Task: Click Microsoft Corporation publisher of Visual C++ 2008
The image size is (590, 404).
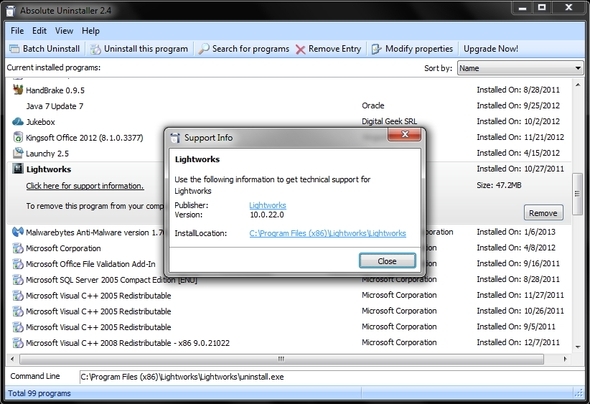Action: pos(399,342)
